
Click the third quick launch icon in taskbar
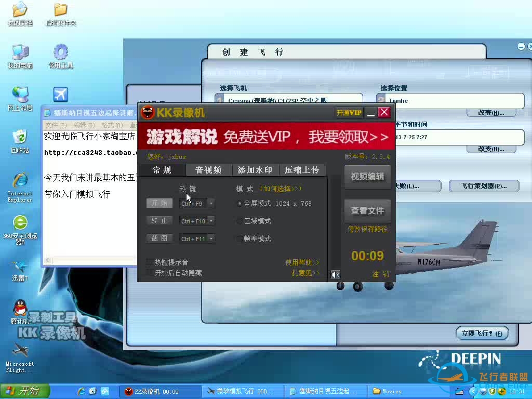pyautogui.click(x=105, y=391)
